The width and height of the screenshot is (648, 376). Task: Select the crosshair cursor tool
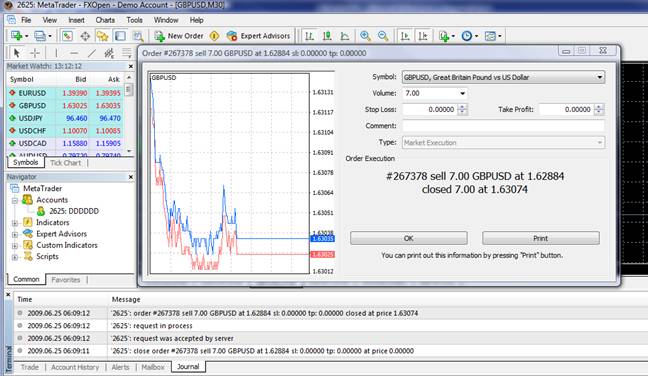pos(35,53)
